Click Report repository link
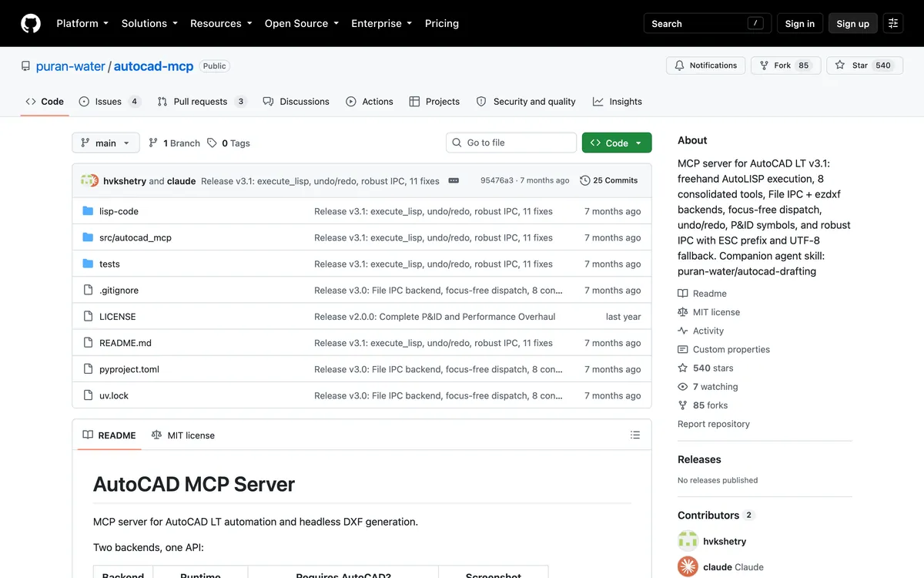 coord(714,424)
